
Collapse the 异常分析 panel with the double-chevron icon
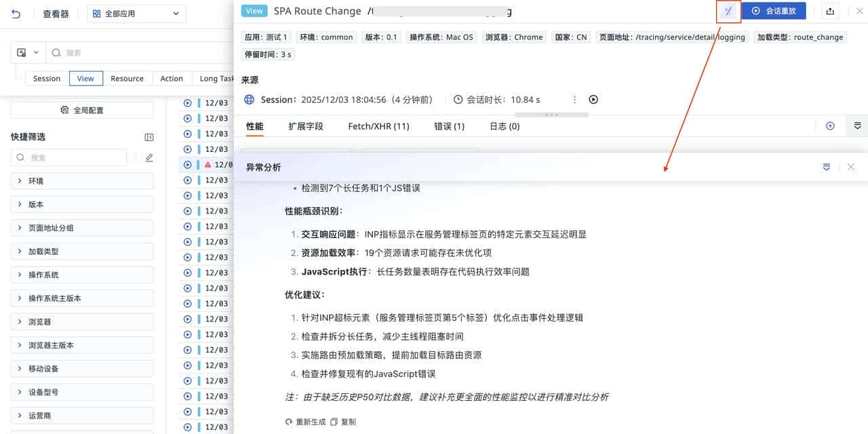[826, 166]
